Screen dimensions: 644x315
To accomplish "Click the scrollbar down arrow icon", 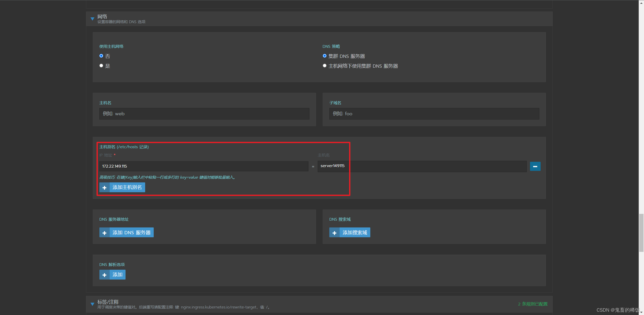I will point(641,312).
